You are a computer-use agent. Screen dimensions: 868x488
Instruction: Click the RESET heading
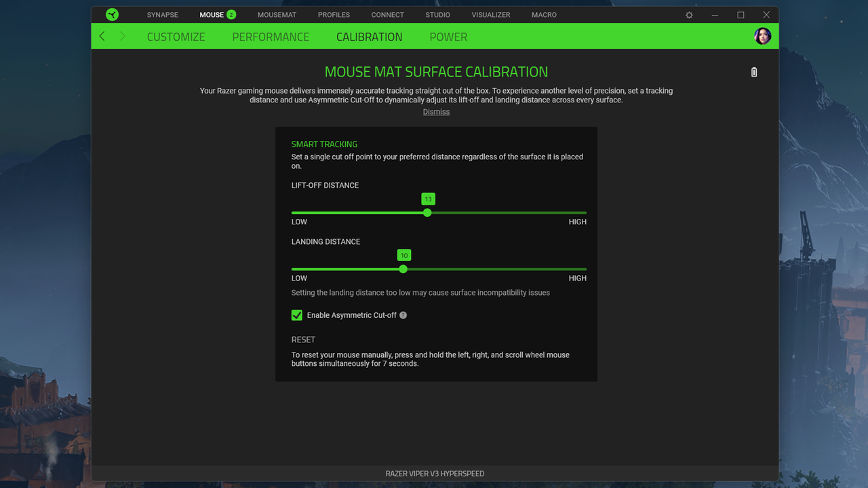pos(303,340)
